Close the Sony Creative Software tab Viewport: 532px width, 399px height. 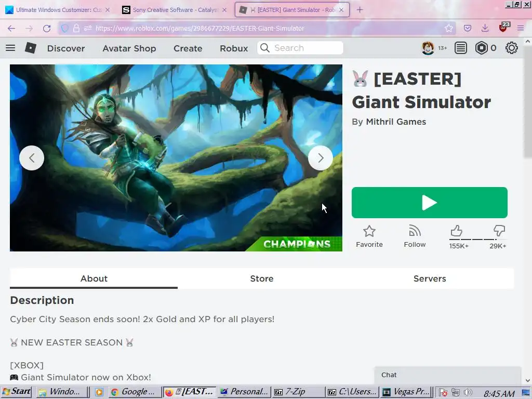point(224,10)
